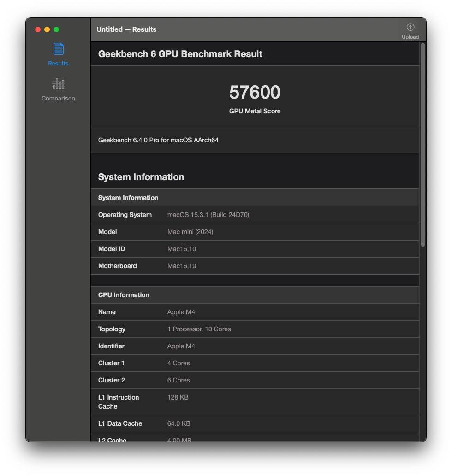Screen dimensions: 452x476
Task: Click the red close window button
Action: [38, 29]
